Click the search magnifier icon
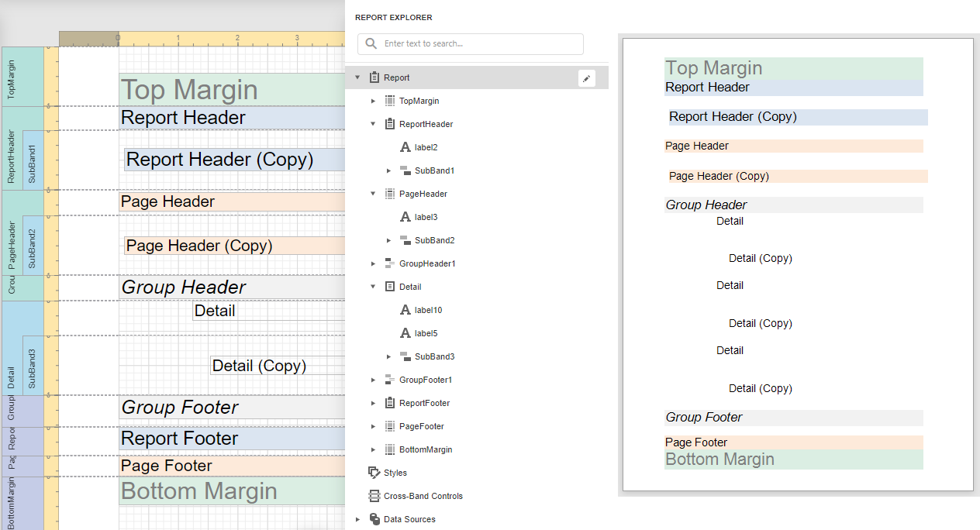This screenshot has width=980, height=530. coord(371,44)
